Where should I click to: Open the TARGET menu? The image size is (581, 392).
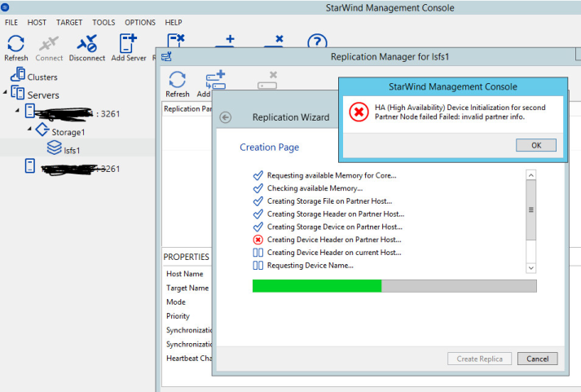[x=69, y=23]
